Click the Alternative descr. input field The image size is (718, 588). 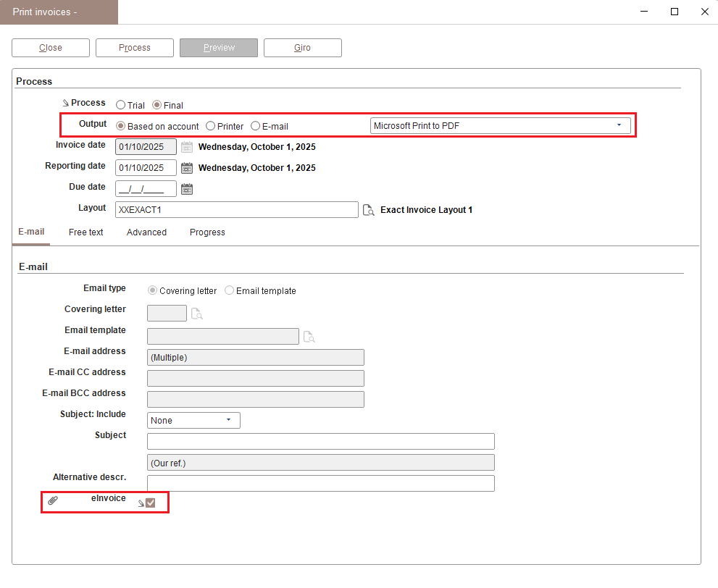320,484
